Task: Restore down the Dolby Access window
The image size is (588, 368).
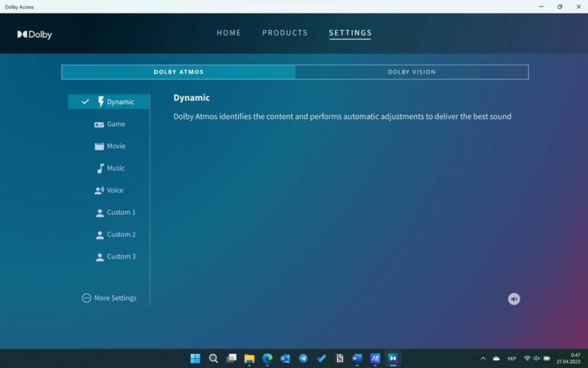Action: [560, 6]
